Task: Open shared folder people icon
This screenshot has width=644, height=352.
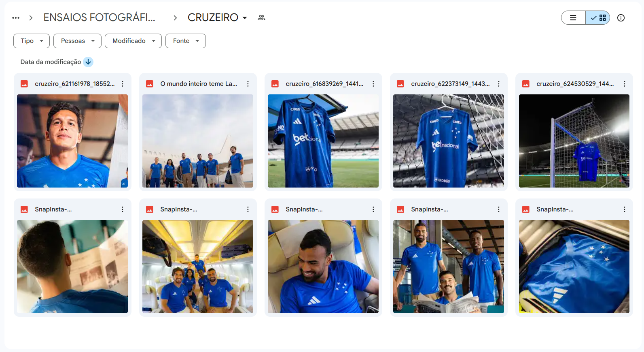Action: (x=261, y=18)
